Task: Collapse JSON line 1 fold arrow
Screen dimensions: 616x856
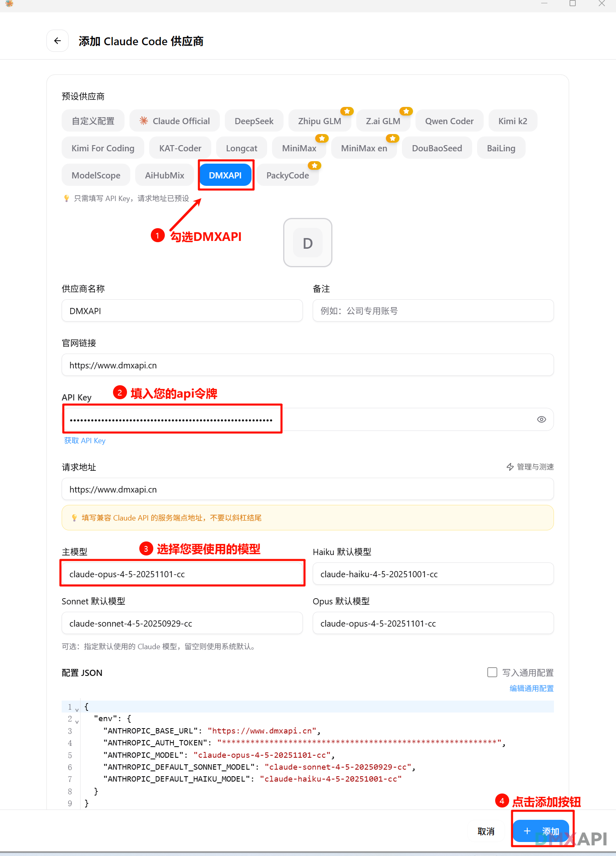Action: tap(77, 710)
